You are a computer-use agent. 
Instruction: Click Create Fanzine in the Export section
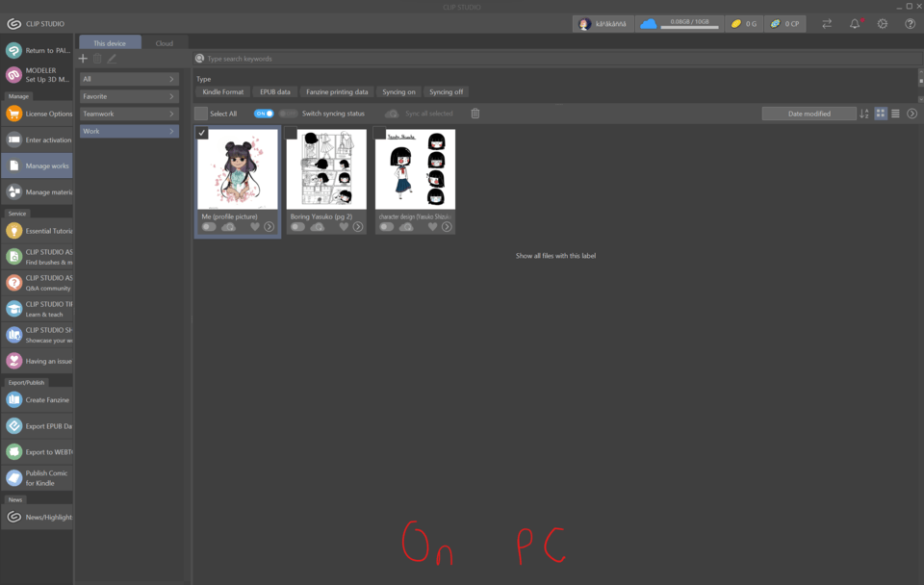[38, 400]
